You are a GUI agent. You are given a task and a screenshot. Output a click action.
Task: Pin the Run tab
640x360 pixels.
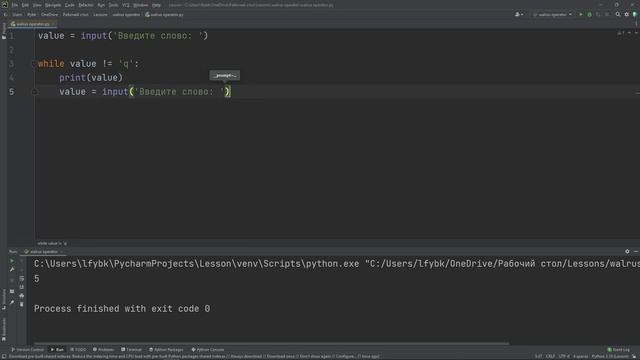point(12,302)
